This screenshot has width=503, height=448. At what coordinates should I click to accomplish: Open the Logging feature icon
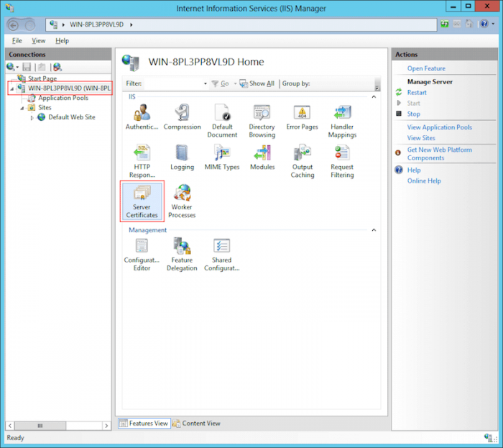pyautogui.click(x=182, y=157)
